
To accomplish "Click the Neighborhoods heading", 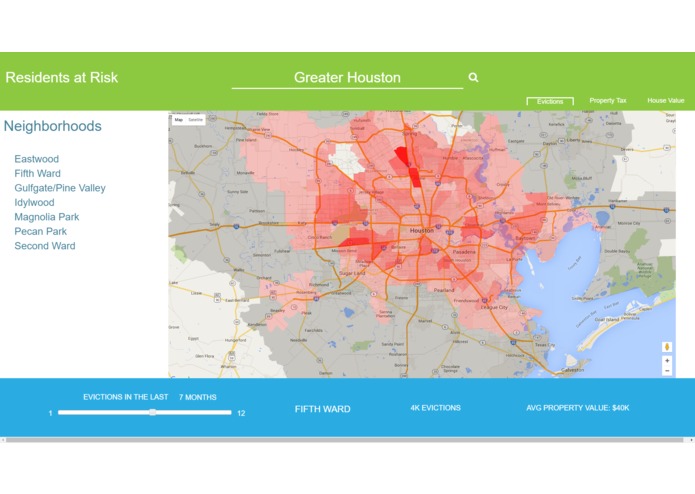I will click(x=53, y=126).
